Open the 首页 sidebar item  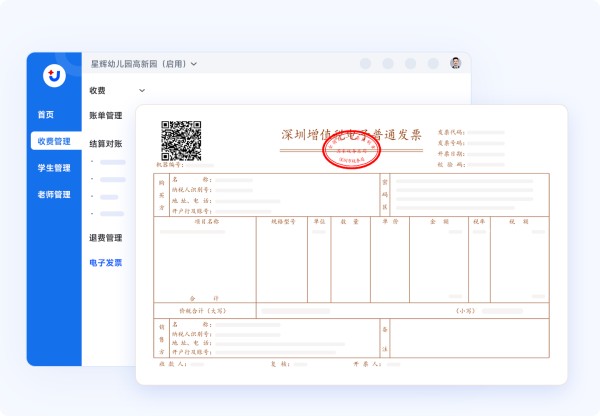coord(46,114)
